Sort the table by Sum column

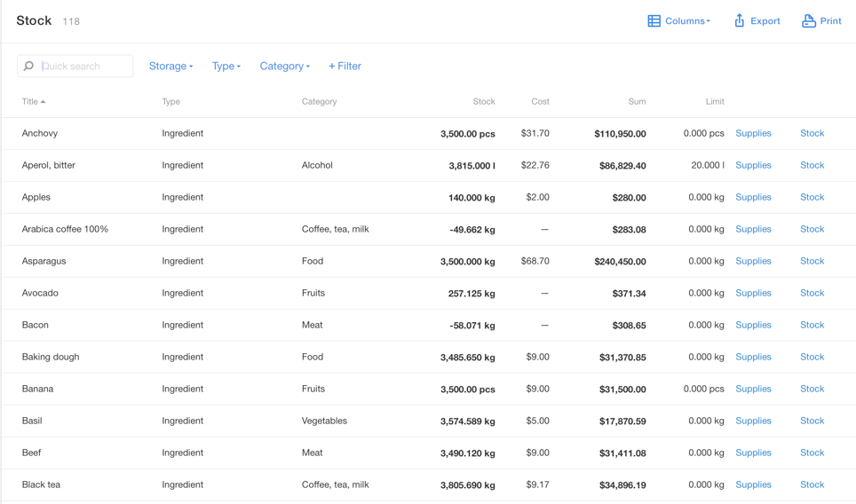pyautogui.click(x=637, y=101)
